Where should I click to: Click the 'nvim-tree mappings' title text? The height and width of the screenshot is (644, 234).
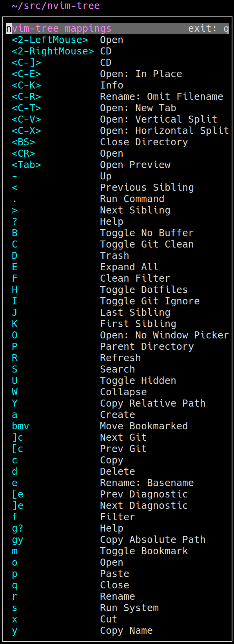(59, 29)
